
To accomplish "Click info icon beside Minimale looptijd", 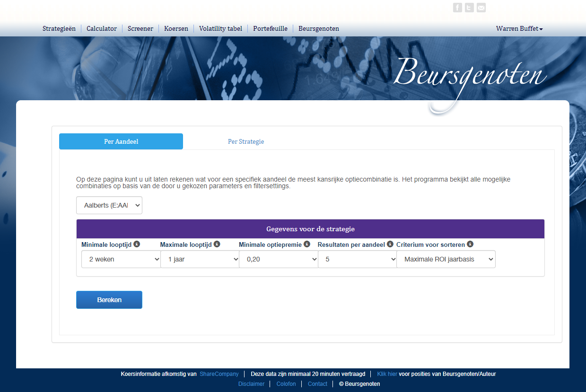I will click(x=137, y=244).
